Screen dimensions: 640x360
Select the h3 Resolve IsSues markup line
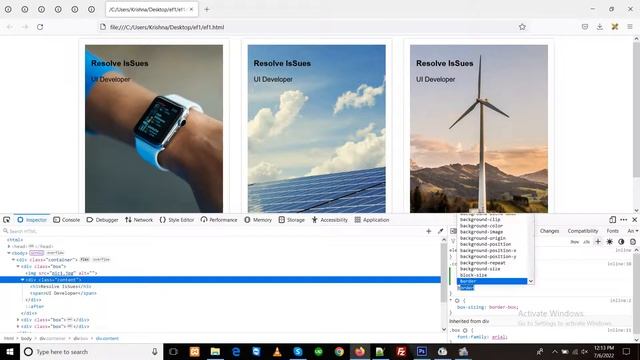(x=60, y=286)
